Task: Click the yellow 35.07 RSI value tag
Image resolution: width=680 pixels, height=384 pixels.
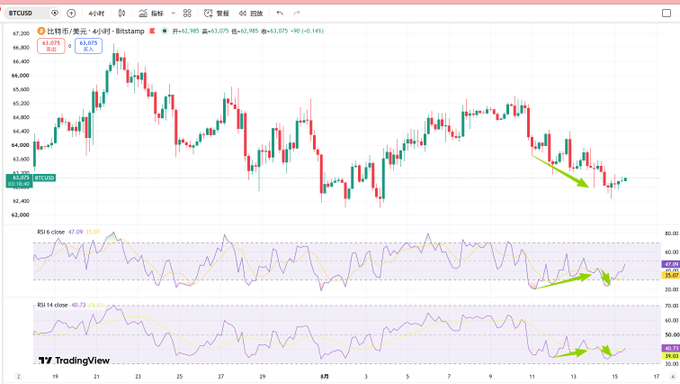Action: click(x=670, y=275)
